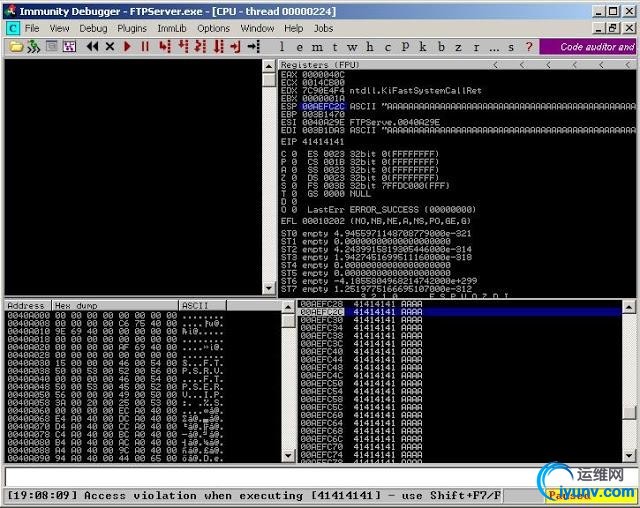Click the command input field
The height and width of the screenshot is (508, 640).
pos(270,476)
